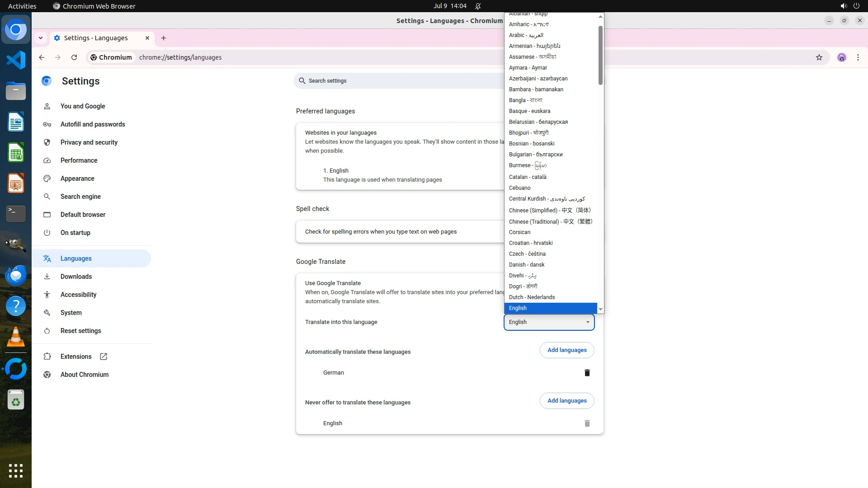The height and width of the screenshot is (488, 868).
Task: Open Extensions external link
Action: point(104,357)
